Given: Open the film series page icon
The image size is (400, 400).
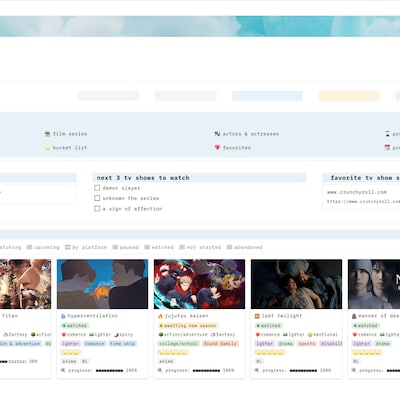Looking at the screenshot, I should pyautogui.click(x=47, y=134).
